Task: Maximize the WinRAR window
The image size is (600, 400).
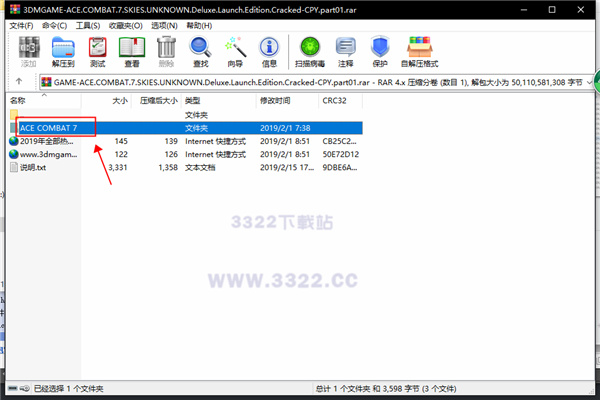Action: click(x=552, y=10)
